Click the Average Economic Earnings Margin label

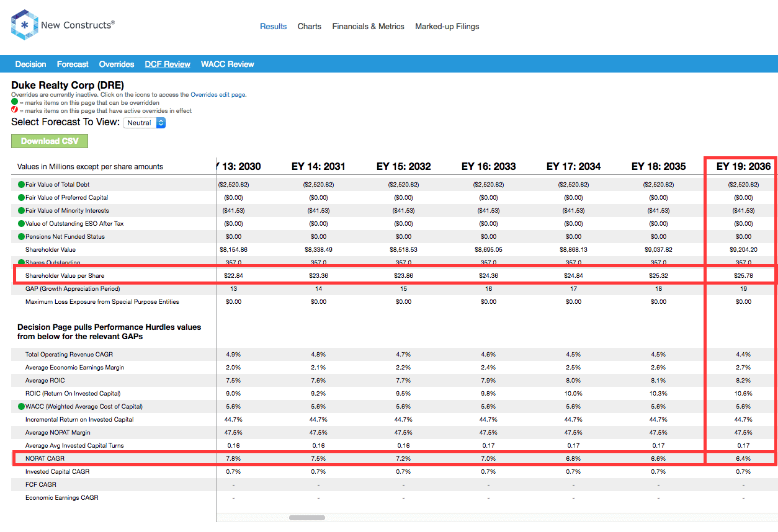pos(74,367)
